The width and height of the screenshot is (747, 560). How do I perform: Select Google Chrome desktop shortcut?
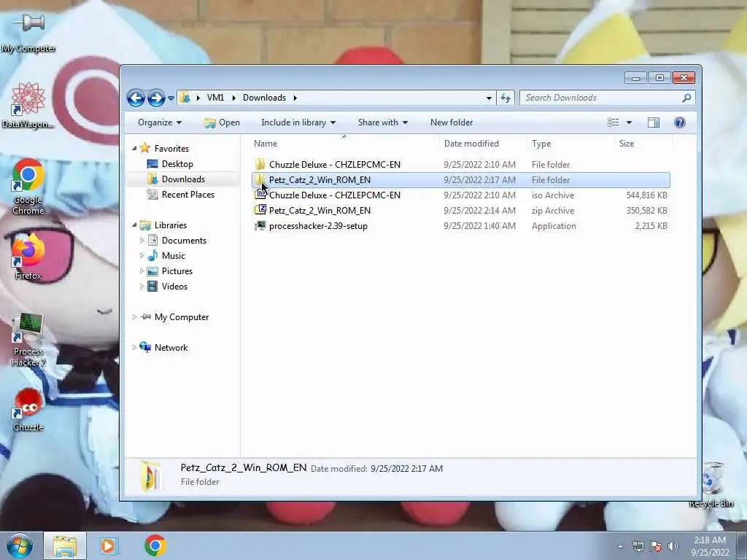(28, 187)
